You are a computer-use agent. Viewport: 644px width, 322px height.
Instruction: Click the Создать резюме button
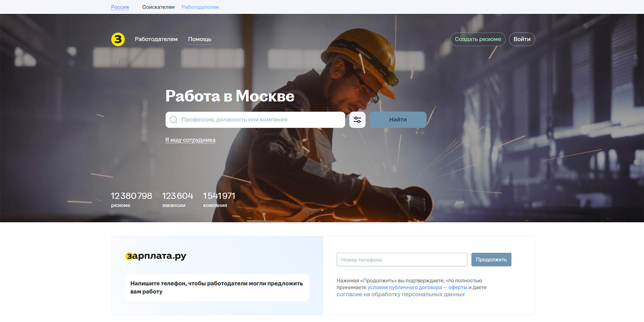click(x=478, y=39)
